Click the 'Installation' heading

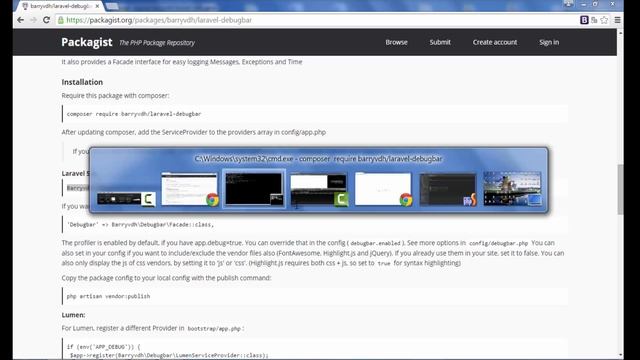point(82,82)
